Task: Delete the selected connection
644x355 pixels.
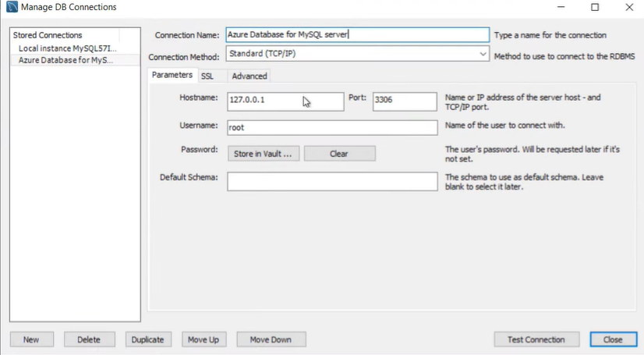Action: click(x=89, y=340)
